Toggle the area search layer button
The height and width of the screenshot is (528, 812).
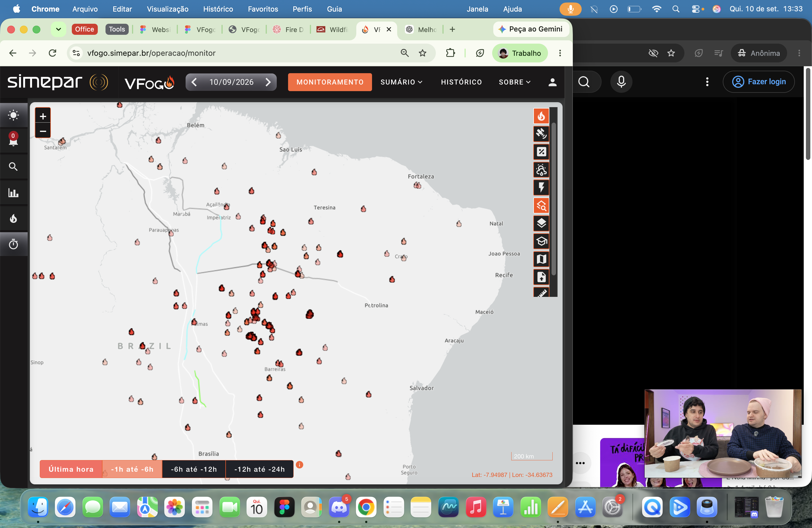coord(541,205)
